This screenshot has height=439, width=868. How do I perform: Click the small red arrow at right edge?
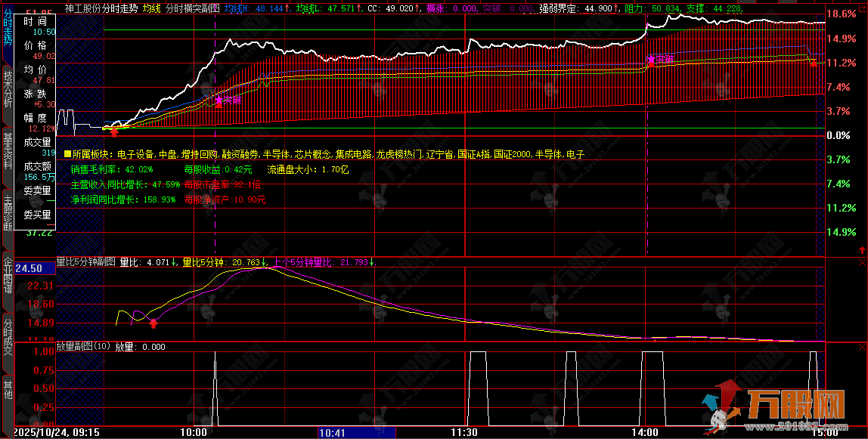863,248
